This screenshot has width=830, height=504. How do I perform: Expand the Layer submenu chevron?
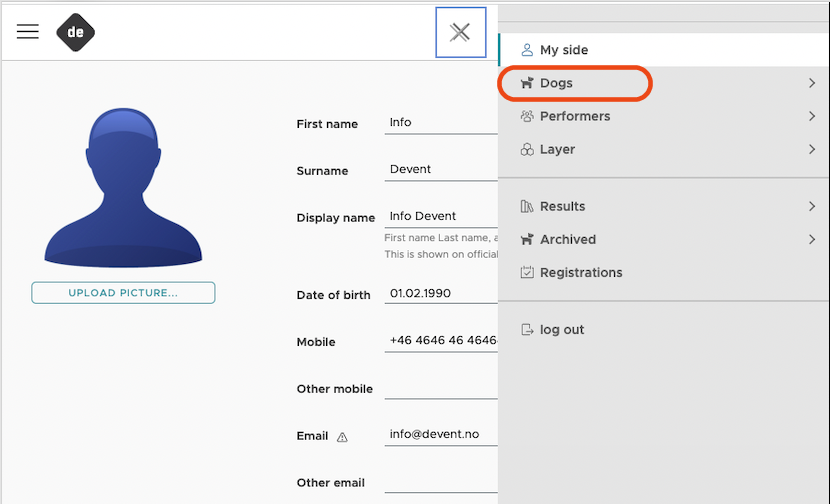tap(812, 150)
